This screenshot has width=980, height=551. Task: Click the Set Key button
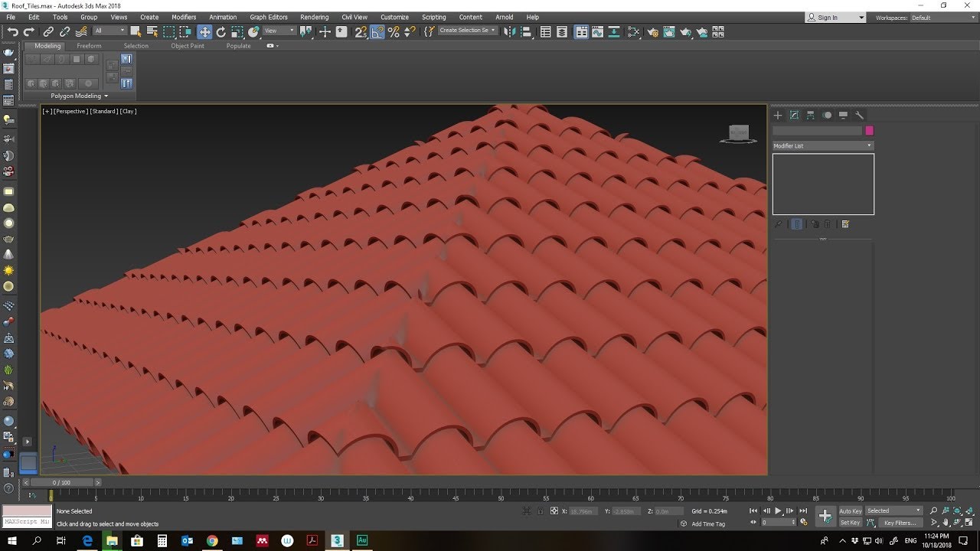click(x=851, y=523)
